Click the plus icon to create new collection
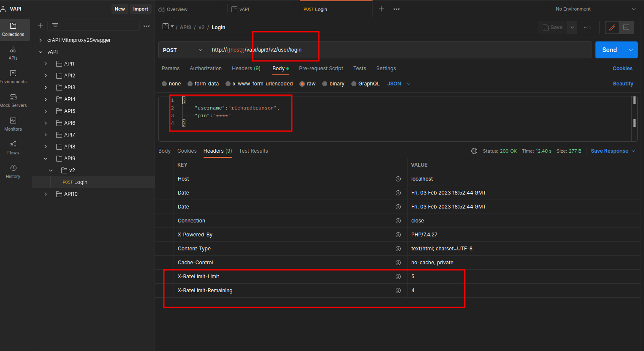Screen dimensions: 644x351 (x=41, y=26)
